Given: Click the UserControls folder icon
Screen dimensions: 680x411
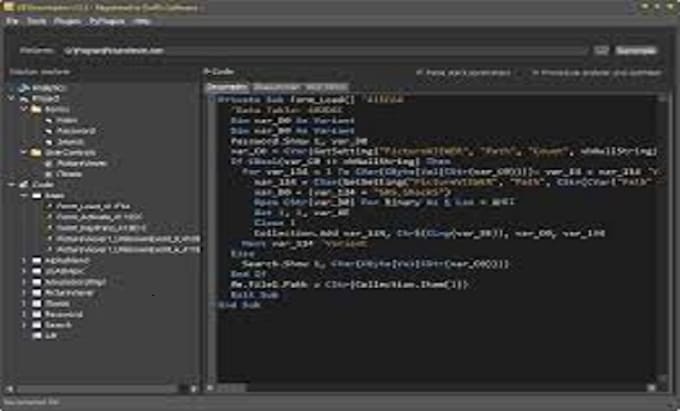Looking at the screenshot, I should point(36,153).
